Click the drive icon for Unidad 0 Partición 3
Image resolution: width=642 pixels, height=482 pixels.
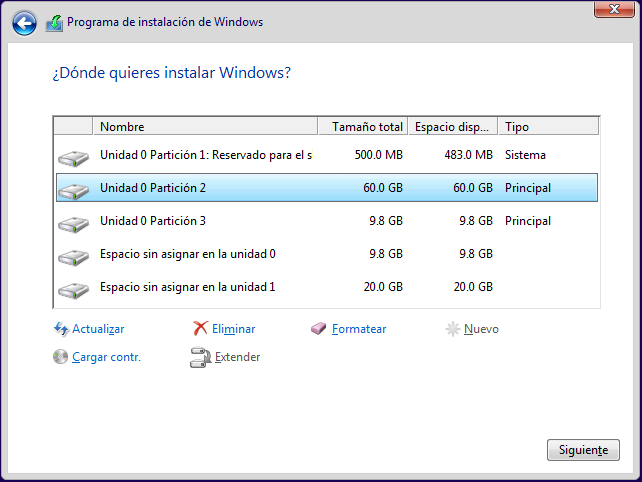pyautogui.click(x=73, y=224)
